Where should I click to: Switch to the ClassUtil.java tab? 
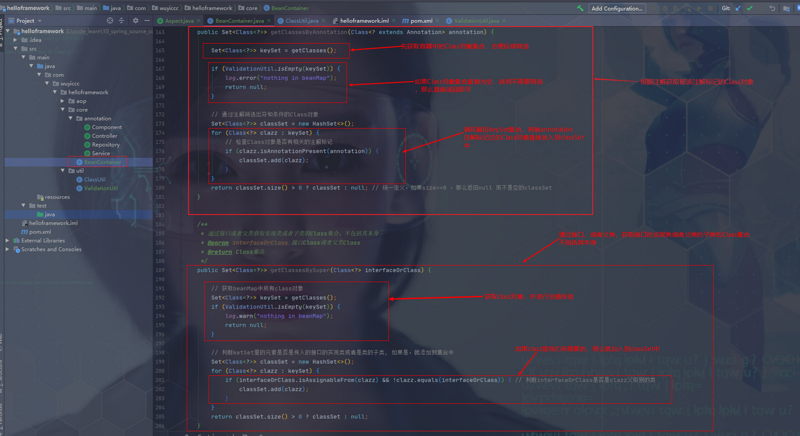pos(302,21)
